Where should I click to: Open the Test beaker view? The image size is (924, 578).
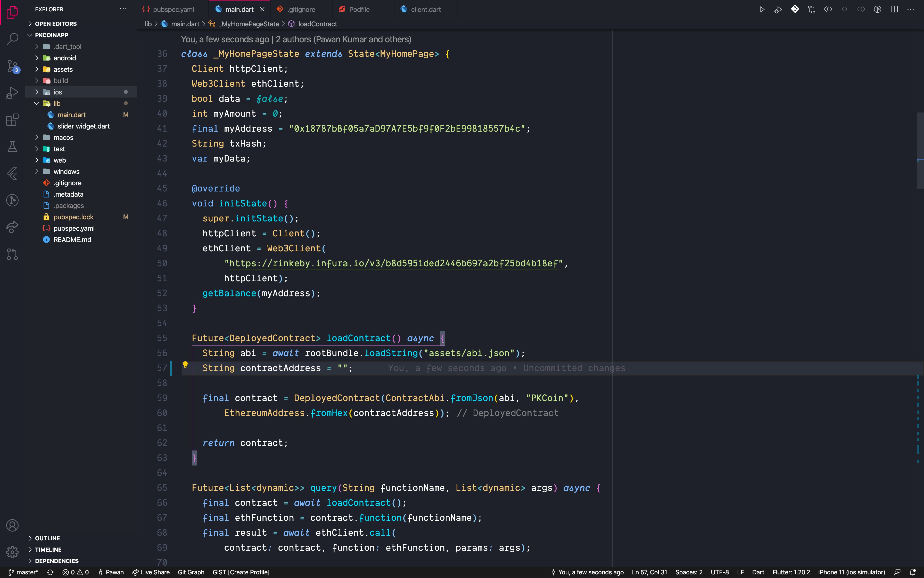pos(12,147)
